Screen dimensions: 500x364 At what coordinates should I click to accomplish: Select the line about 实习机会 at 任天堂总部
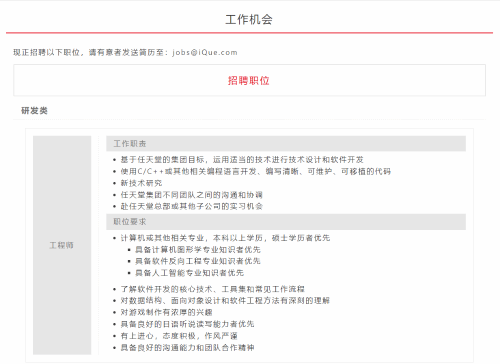(192, 206)
